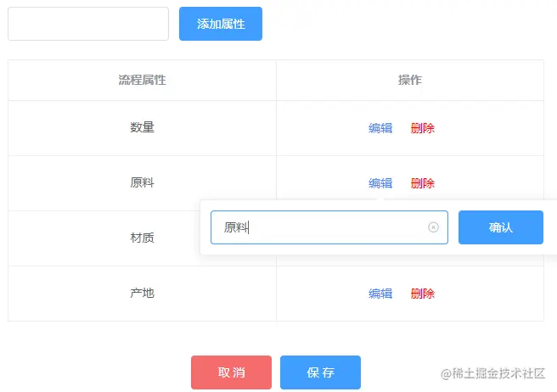This screenshot has height=392, width=557.
Task: Clear the 原料 popover input field
Action: pos(433,227)
